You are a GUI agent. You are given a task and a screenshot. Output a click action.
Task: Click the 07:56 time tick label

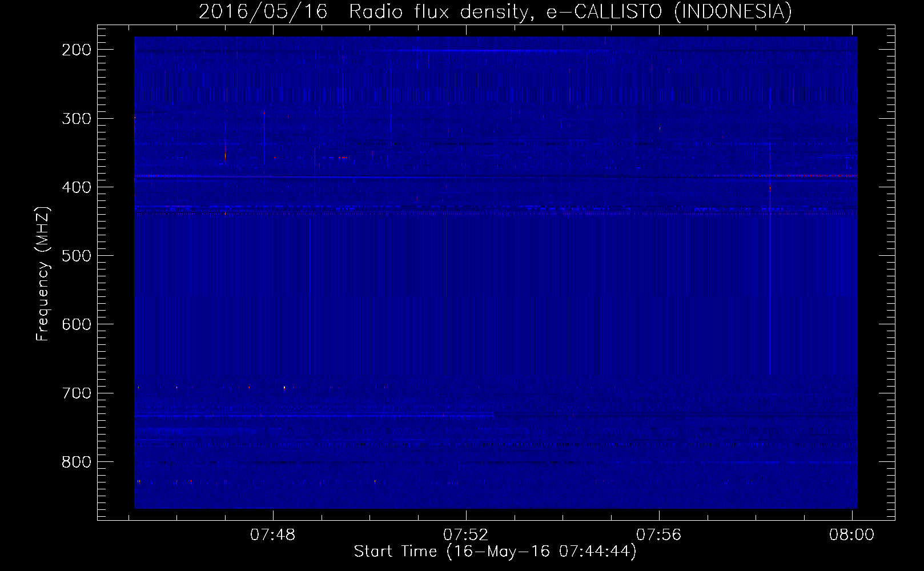coord(659,535)
